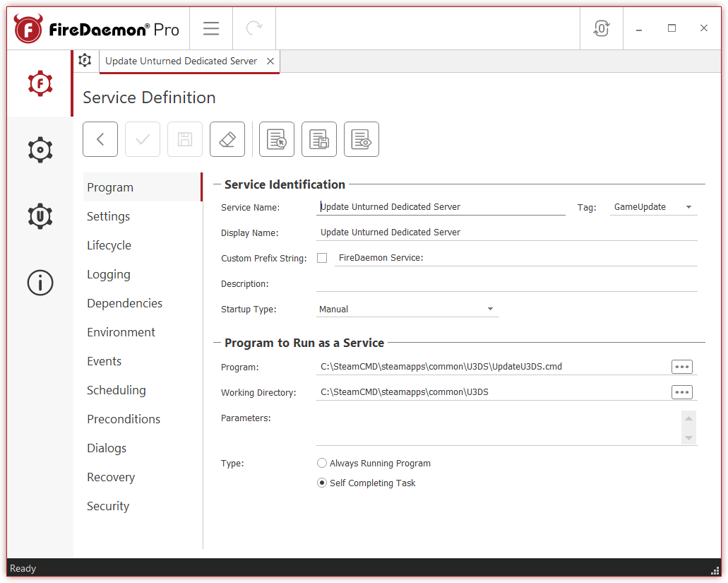
Task: Click the small gear tab icon
Action: click(85, 60)
